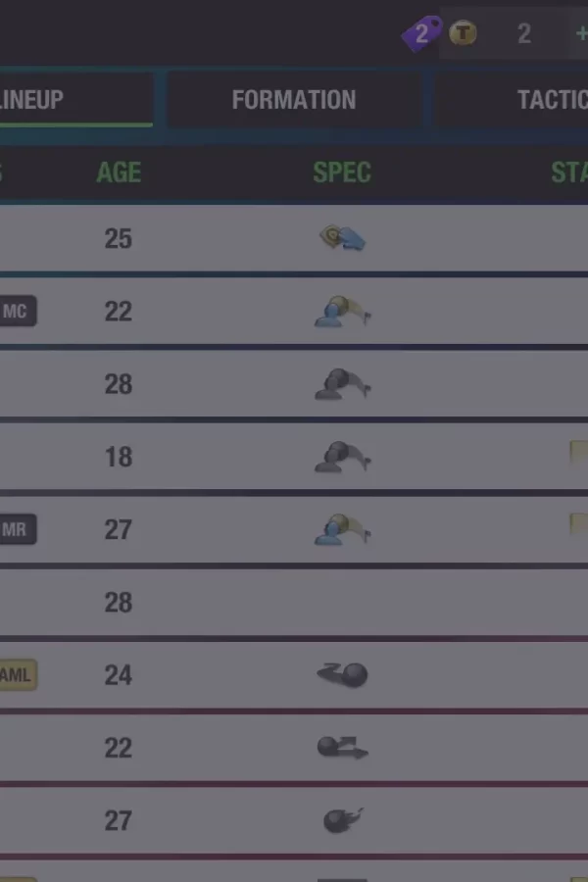Select the age 28 row with no specialty

tap(294, 602)
